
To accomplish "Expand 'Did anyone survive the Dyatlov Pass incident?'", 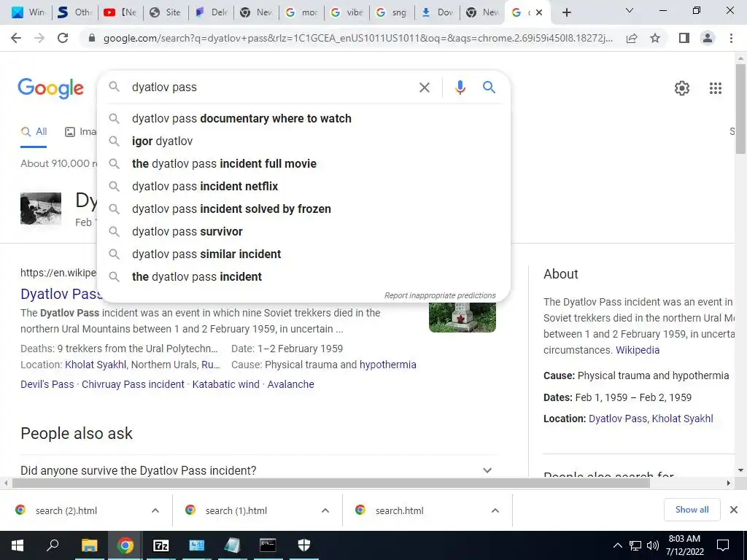I will (258, 470).
